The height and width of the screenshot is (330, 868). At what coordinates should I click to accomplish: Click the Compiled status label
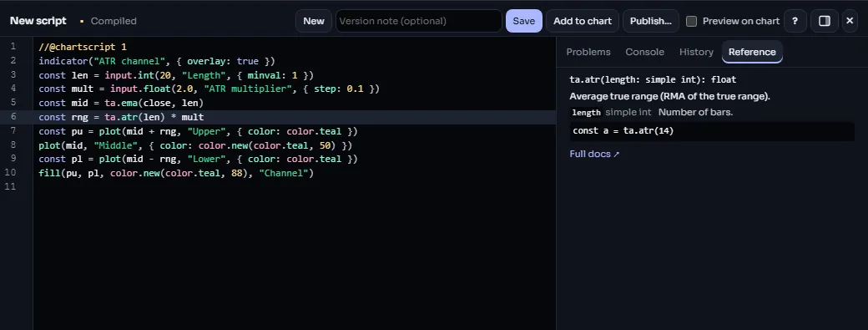click(x=114, y=21)
